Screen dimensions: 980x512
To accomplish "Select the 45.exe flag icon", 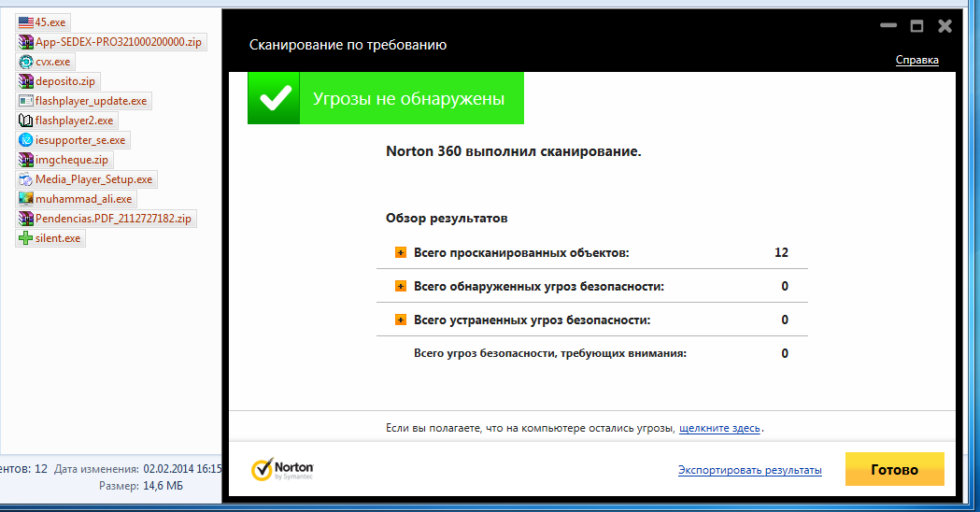I will tap(25, 22).
